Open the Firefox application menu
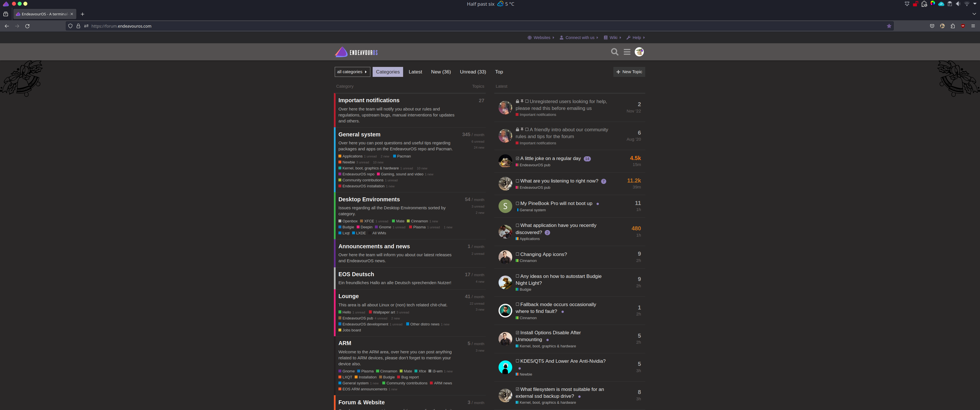 (x=973, y=26)
